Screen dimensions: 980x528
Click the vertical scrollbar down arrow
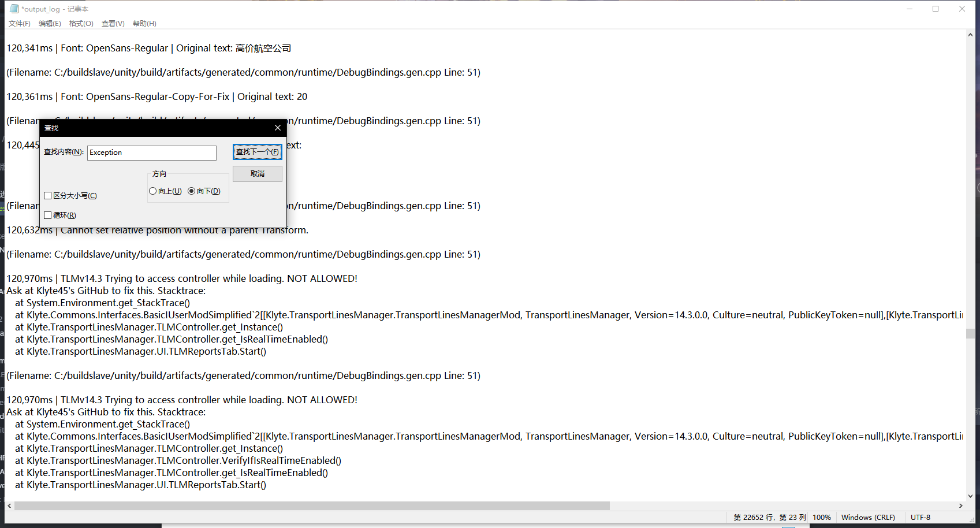click(x=970, y=496)
